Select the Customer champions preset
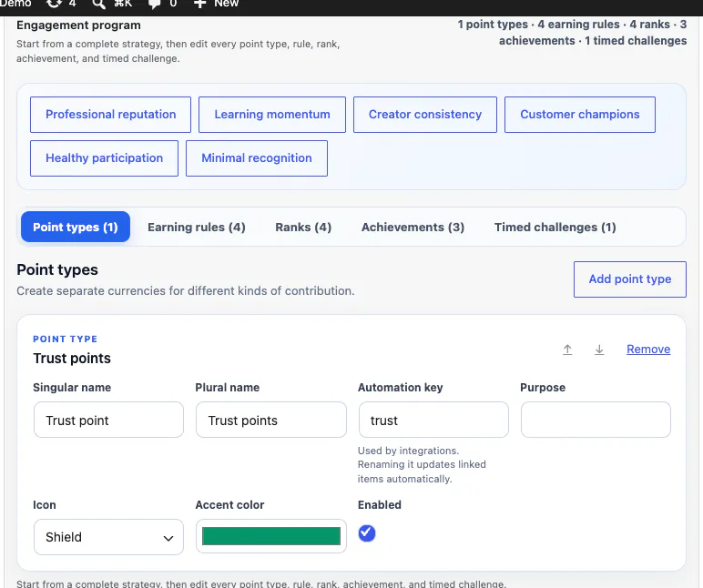The image size is (703, 588). coord(580,115)
